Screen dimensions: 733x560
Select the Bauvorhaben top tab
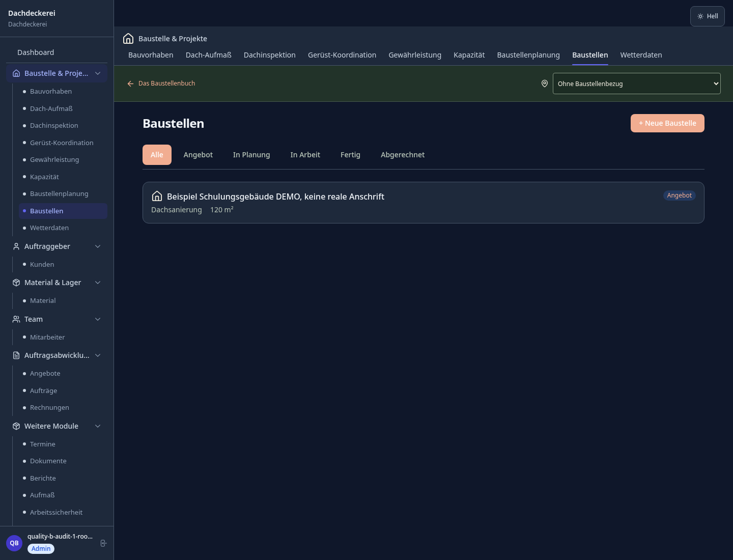[151, 55]
